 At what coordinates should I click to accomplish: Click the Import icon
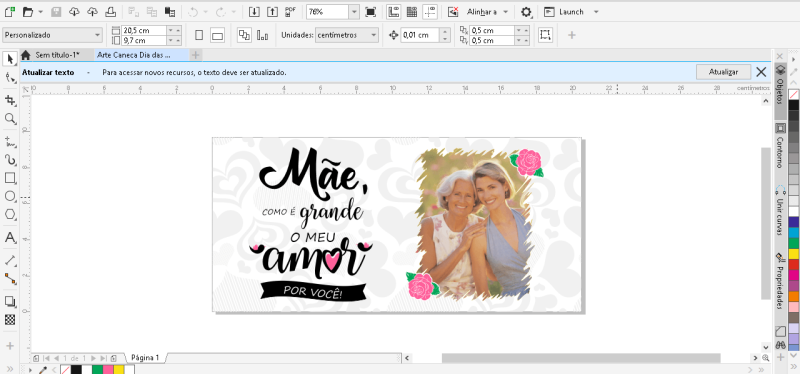click(254, 11)
